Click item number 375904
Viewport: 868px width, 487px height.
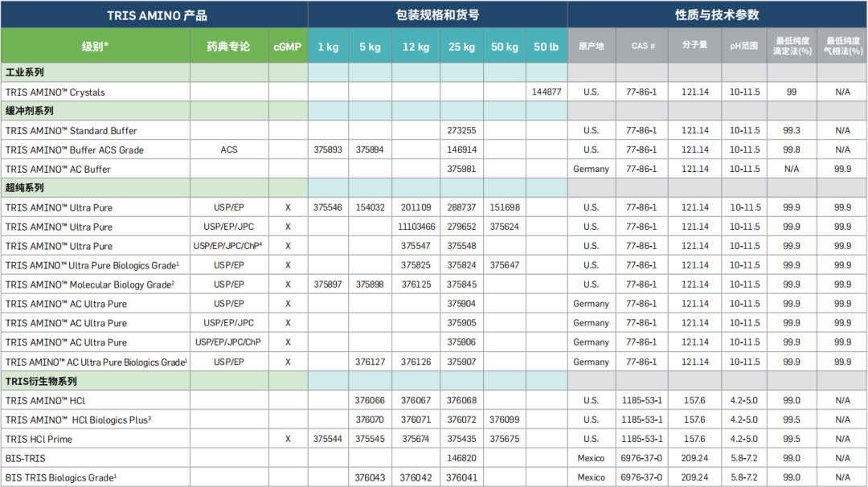pyautogui.click(x=461, y=304)
